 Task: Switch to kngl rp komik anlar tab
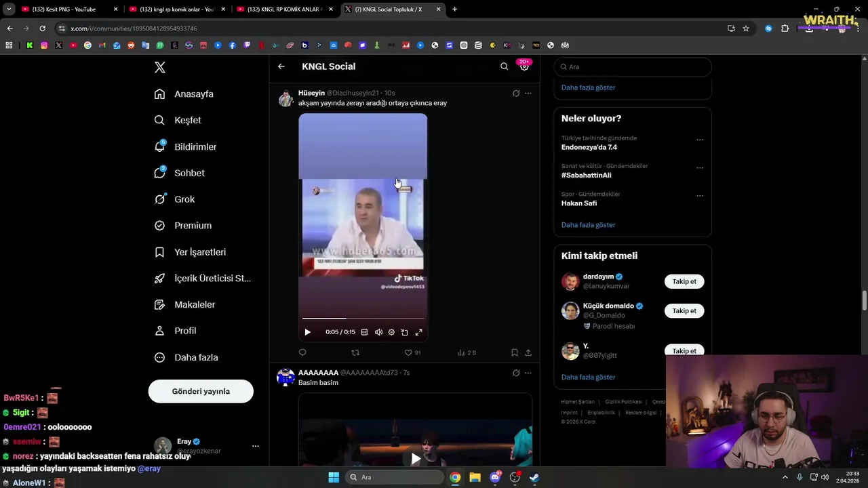(177, 9)
